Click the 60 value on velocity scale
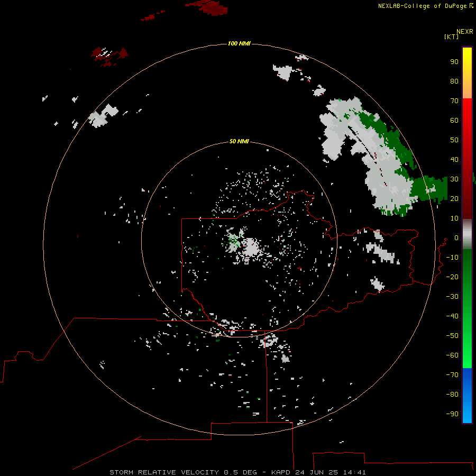The width and height of the screenshot is (476, 476). pos(454,121)
